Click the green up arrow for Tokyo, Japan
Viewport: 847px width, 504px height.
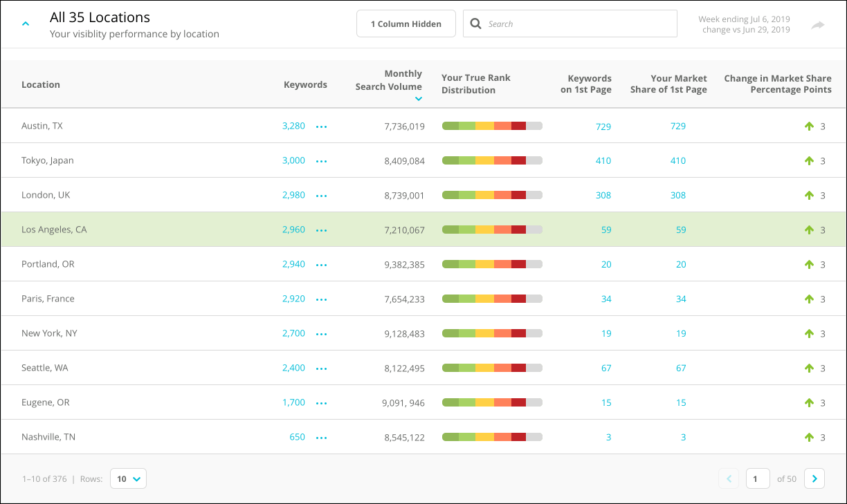(x=809, y=160)
